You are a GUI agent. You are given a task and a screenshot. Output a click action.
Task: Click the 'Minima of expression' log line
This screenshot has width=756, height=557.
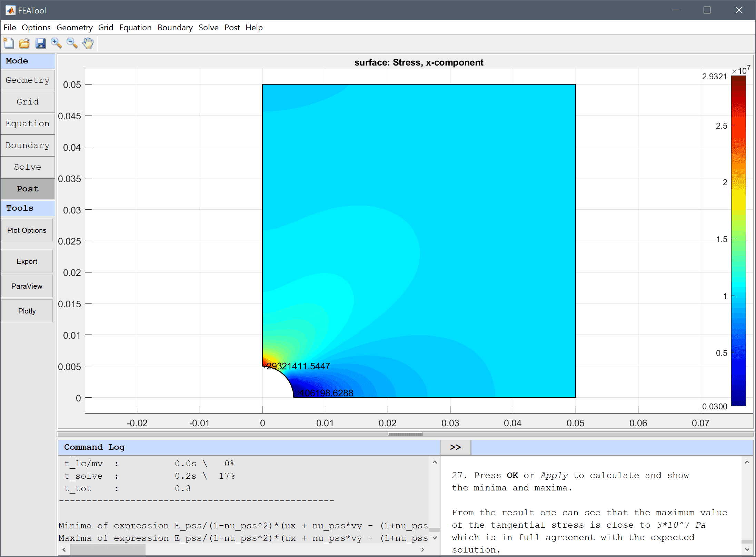(243, 526)
